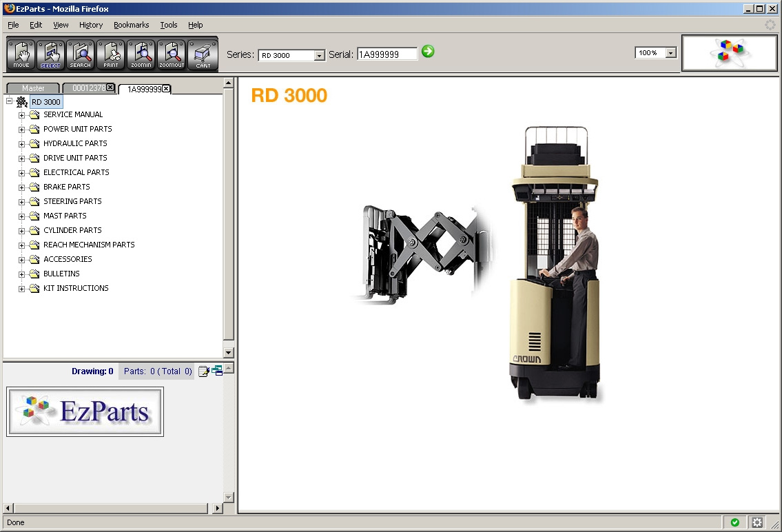
Task: Activate the Select tool button
Action: (x=51, y=54)
